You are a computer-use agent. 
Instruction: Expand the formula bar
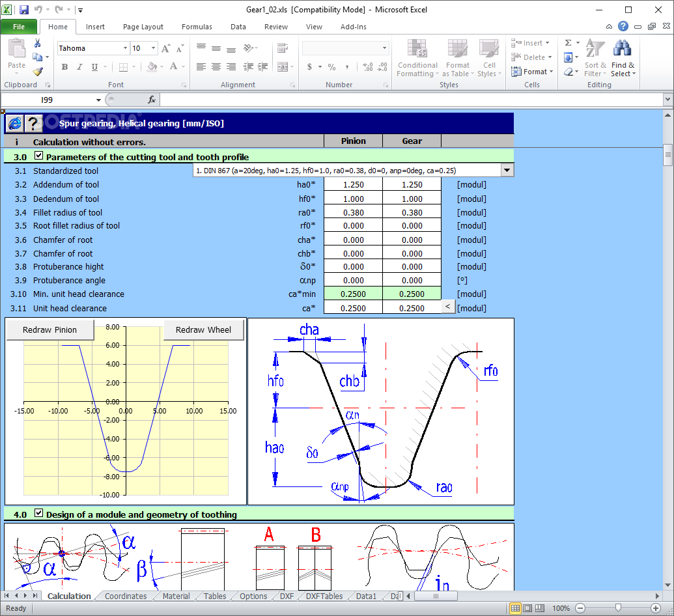[x=667, y=100]
